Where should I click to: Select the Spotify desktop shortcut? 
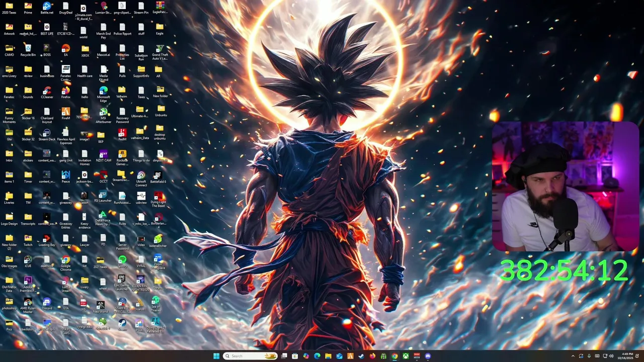122,261
